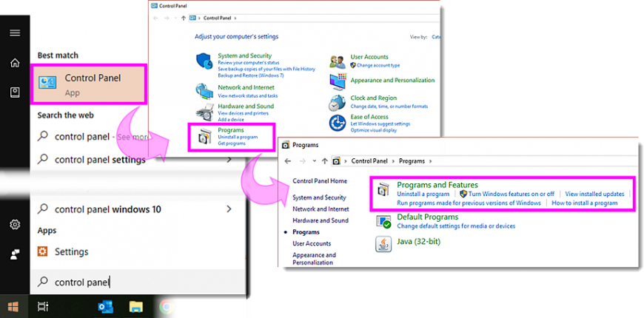This screenshot has height=318, width=644.
Task: Select the control panel windows 10 suggestion
Action: [108, 209]
